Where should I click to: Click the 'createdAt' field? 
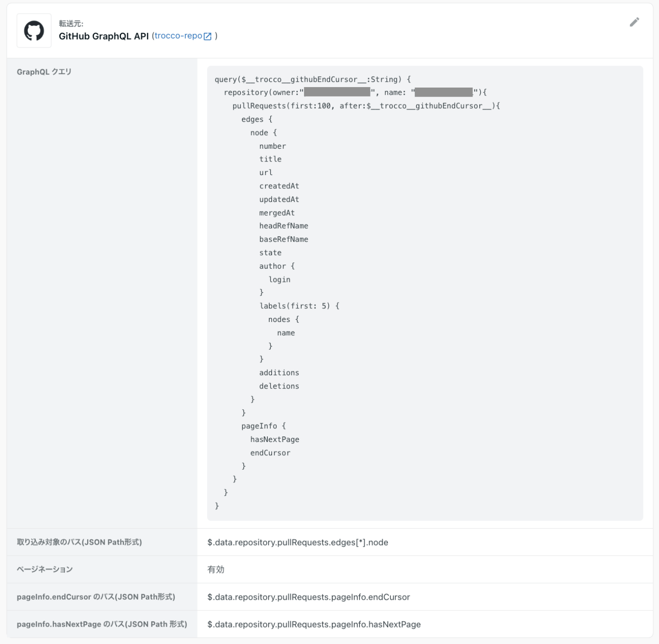point(279,186)
